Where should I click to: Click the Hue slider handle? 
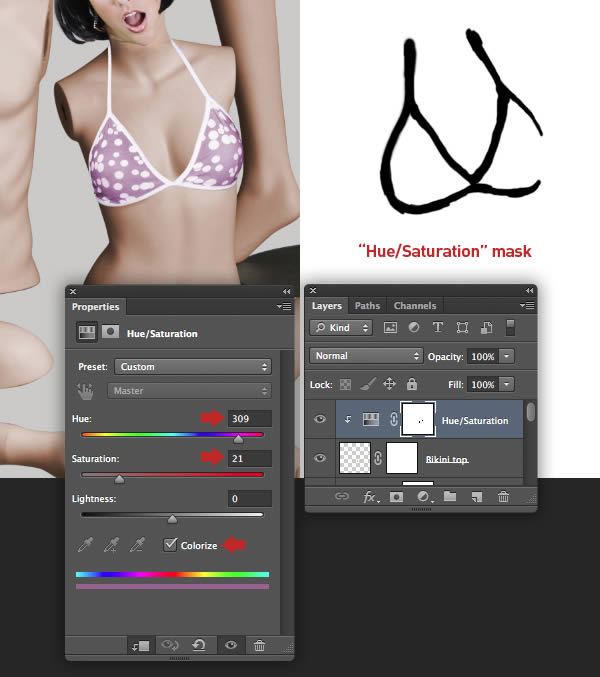click(238, 439)
